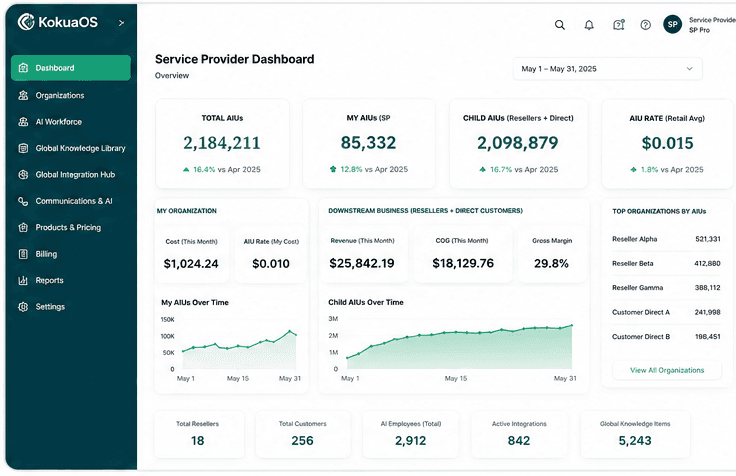The width and height of the screenshot is (736, 476).
Task: Click the Global Knowledge Library icon
Action: click(23, 148)
